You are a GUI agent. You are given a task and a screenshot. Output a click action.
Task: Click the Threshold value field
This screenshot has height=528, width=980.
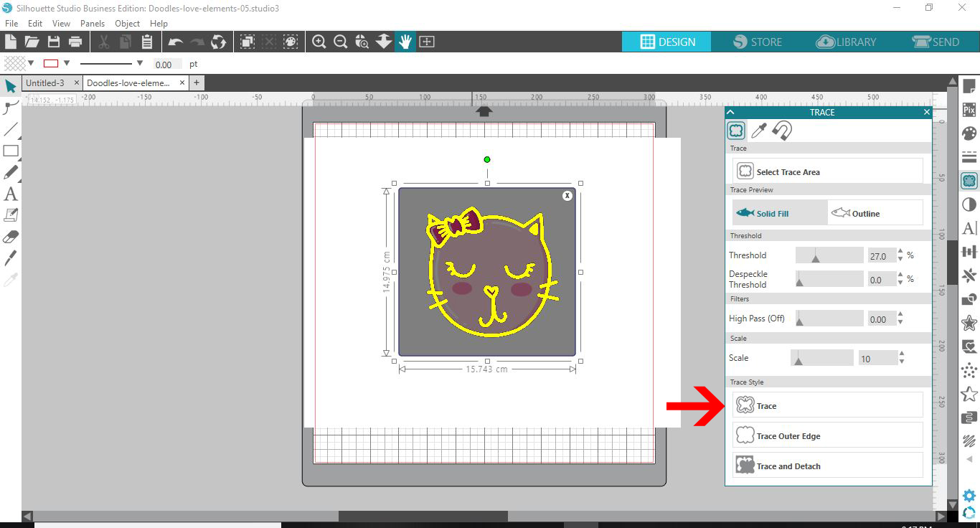882,256
